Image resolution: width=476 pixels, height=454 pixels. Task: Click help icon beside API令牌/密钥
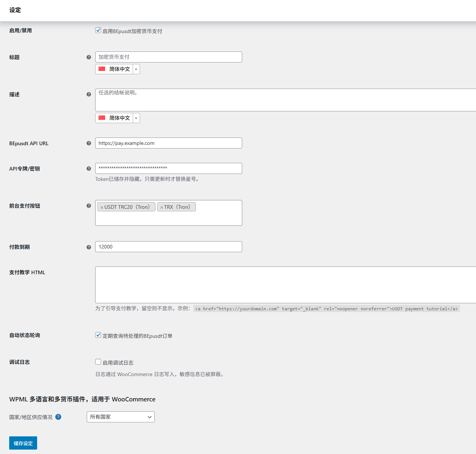[89, 169]
